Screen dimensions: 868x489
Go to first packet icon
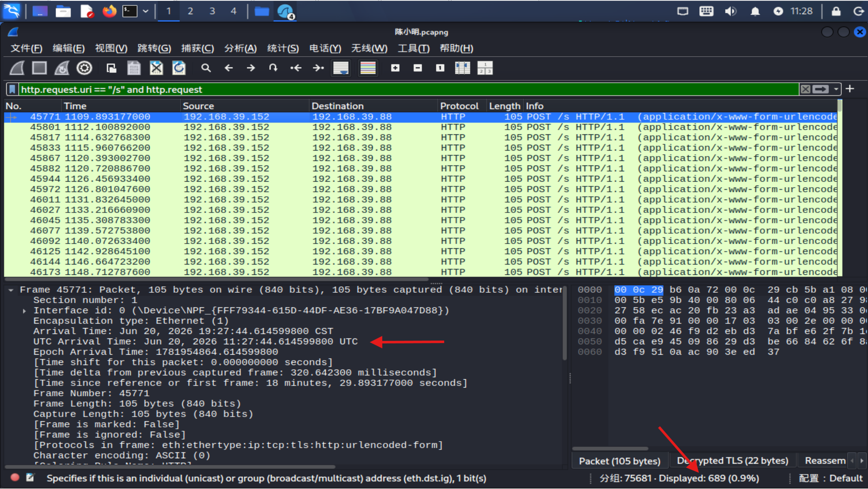pos(295,68)
